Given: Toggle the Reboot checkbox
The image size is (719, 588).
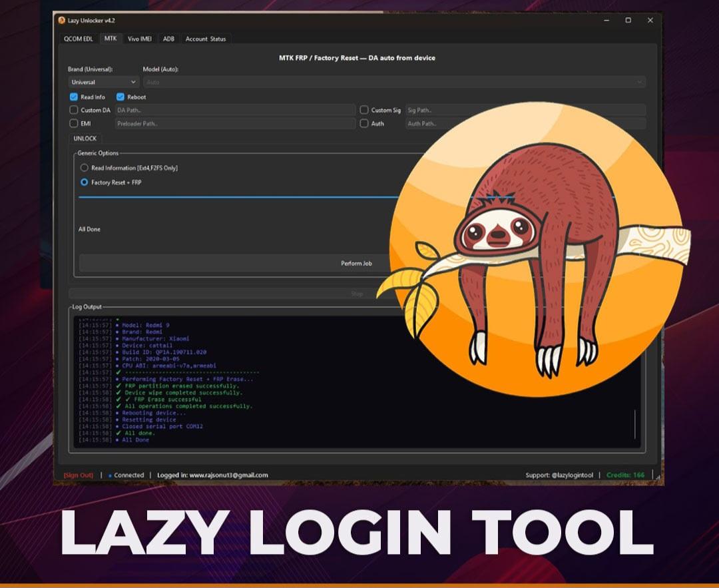Looking at the screenshot, I should click(x=120, y=97).
